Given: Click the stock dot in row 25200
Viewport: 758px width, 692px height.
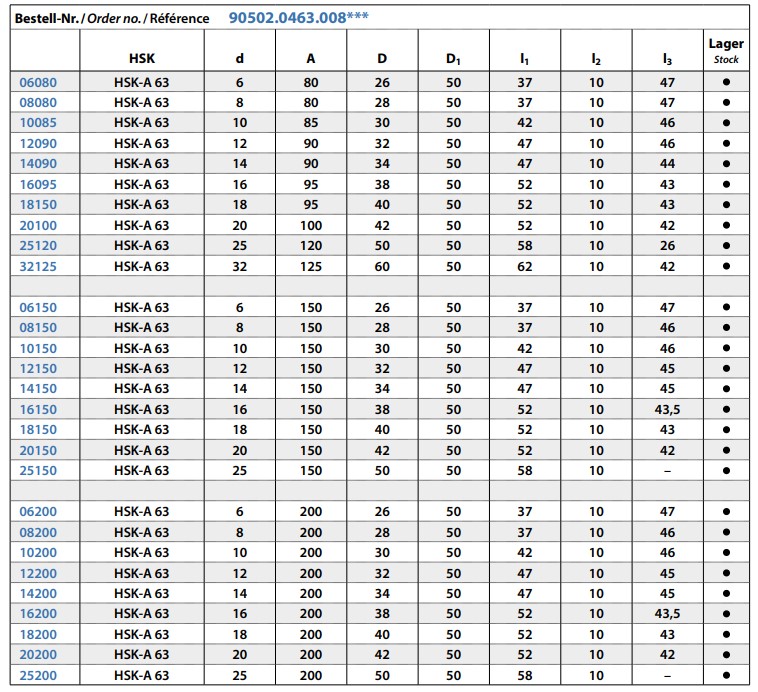Looking at the screenshot, I should click(726, 675).
